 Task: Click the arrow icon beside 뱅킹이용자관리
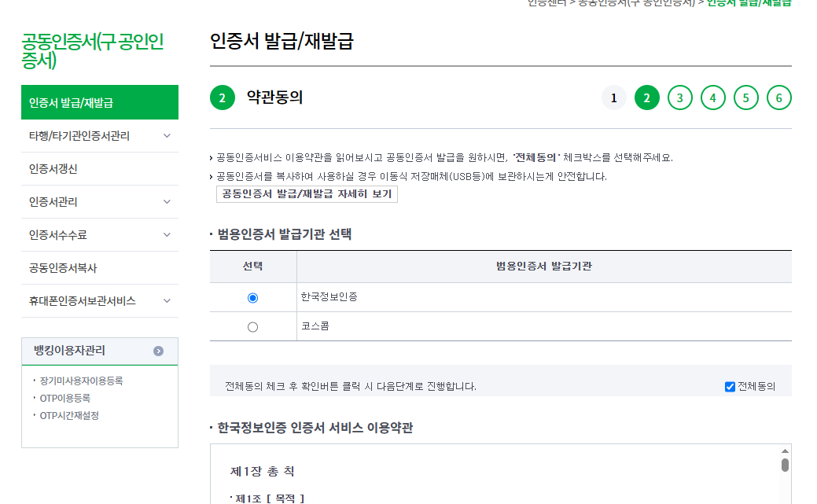[158, 351]
